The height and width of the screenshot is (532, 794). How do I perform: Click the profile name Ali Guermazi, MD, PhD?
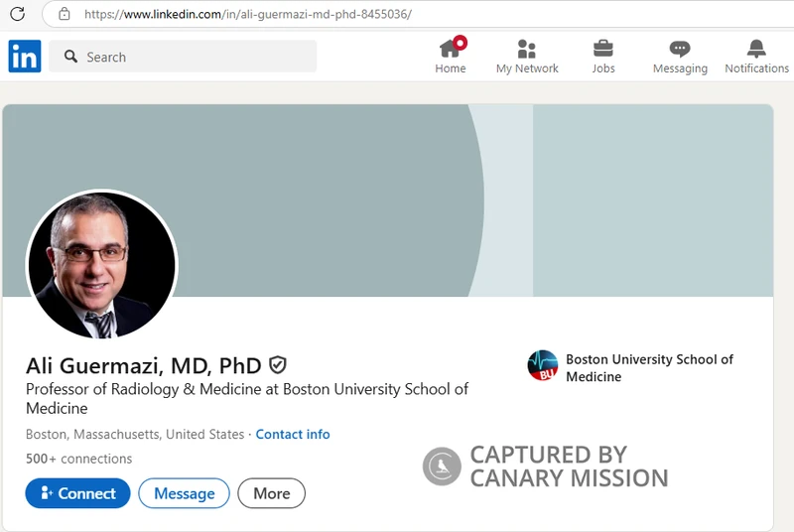(x=144, y=365)
